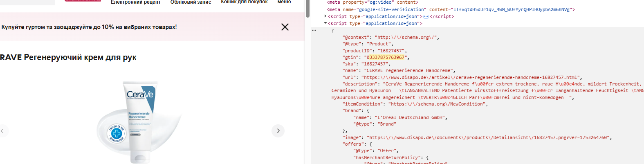Close the bulk purchase promo banner
Image resolution: width=644 pixels, height=164 pixels.
coord(285,27)
